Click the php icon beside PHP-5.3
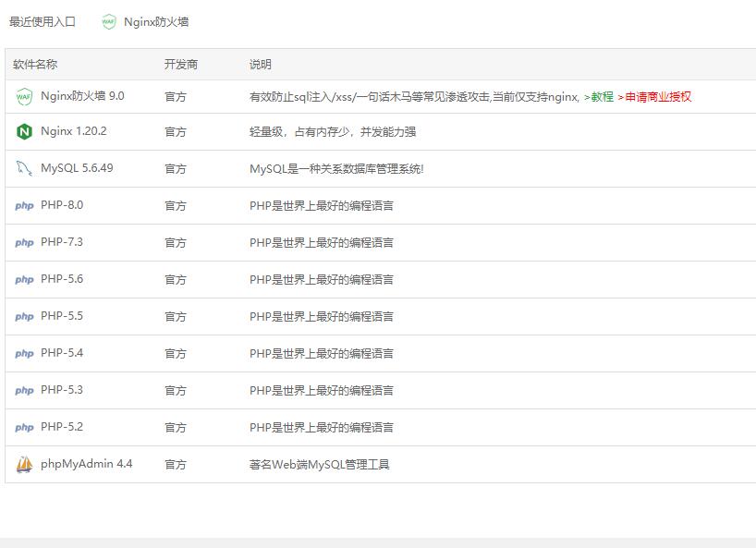This screenshot has width=756, height=548. point(24,390)
